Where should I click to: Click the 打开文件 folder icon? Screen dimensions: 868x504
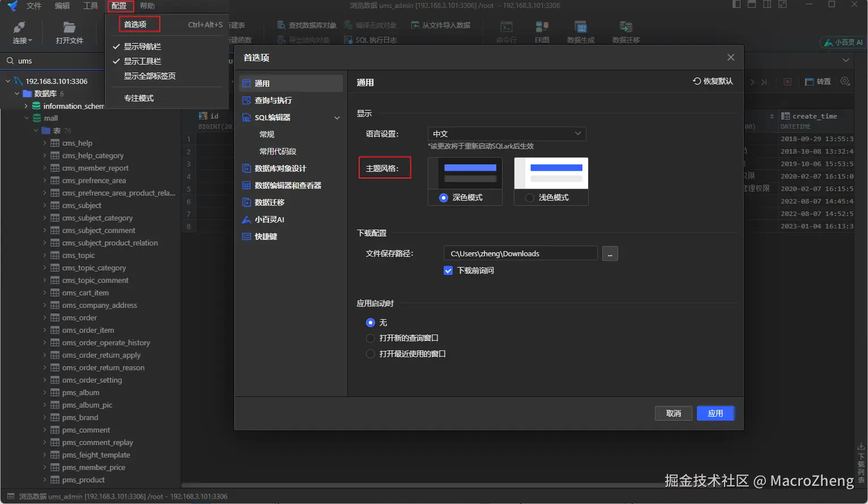[69, 27]
